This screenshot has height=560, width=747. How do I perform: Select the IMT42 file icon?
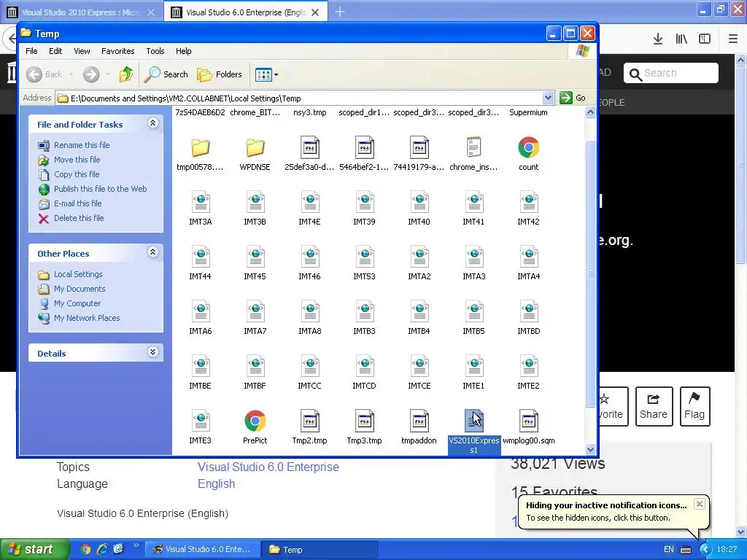(528, 202)
